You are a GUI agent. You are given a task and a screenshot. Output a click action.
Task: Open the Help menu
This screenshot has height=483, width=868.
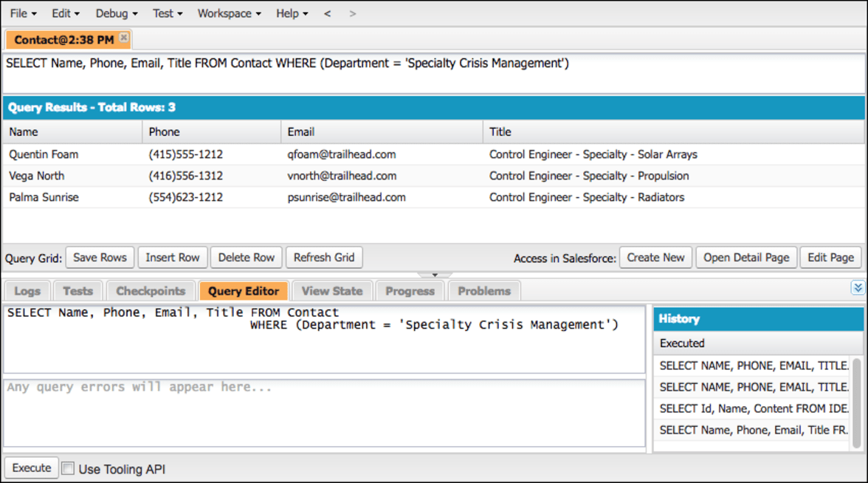tap(292, 13)
